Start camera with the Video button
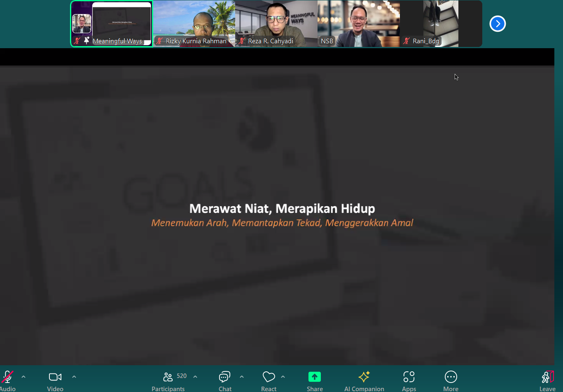The image size is (563, 392). coord(55,381)
